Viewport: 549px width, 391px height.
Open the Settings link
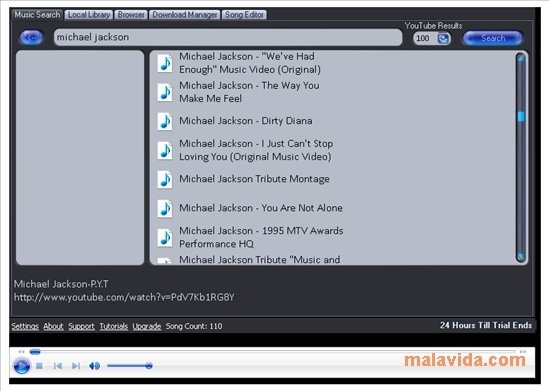coord(25,326)
